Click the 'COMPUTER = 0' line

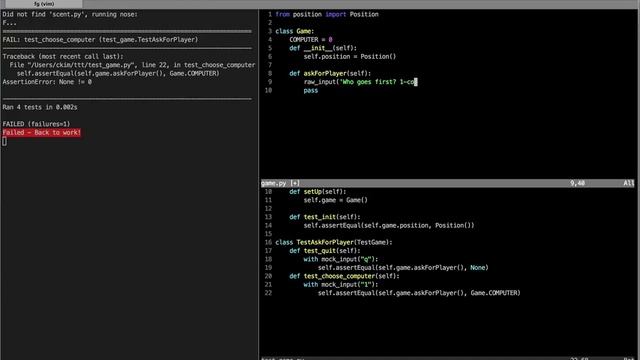(x=311, y=40)
